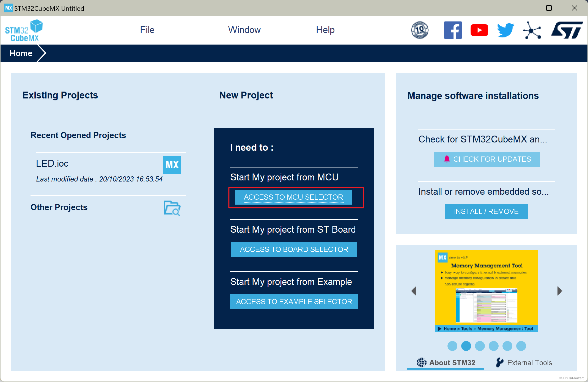Open the Facebook page icon
Screen dimensions: 588x382
[453, 30]
